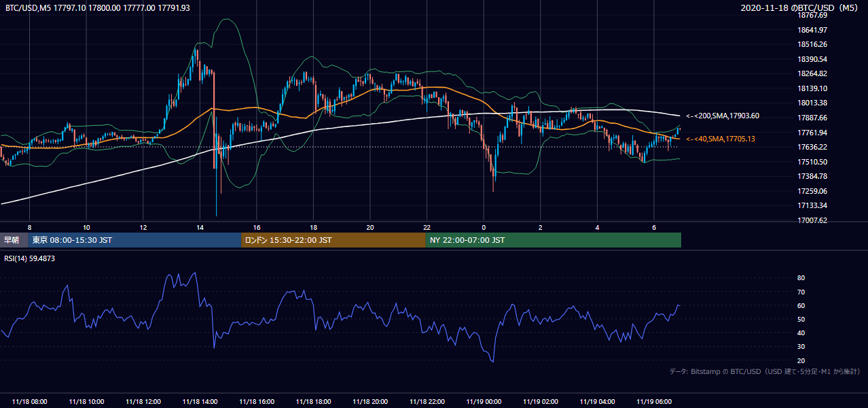
Task: Click the BTC/USD,M5 OHLC title text
Action: point(98,7)
